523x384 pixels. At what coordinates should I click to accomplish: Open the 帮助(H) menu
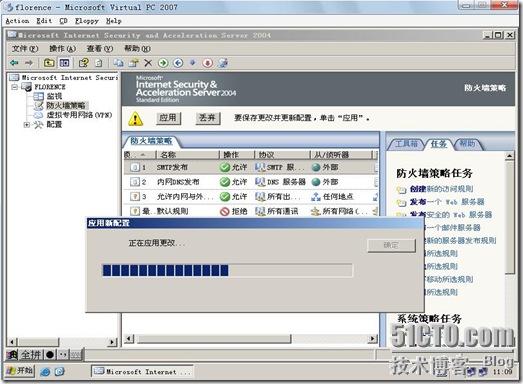pyautogui.click(x=137, y=49)
